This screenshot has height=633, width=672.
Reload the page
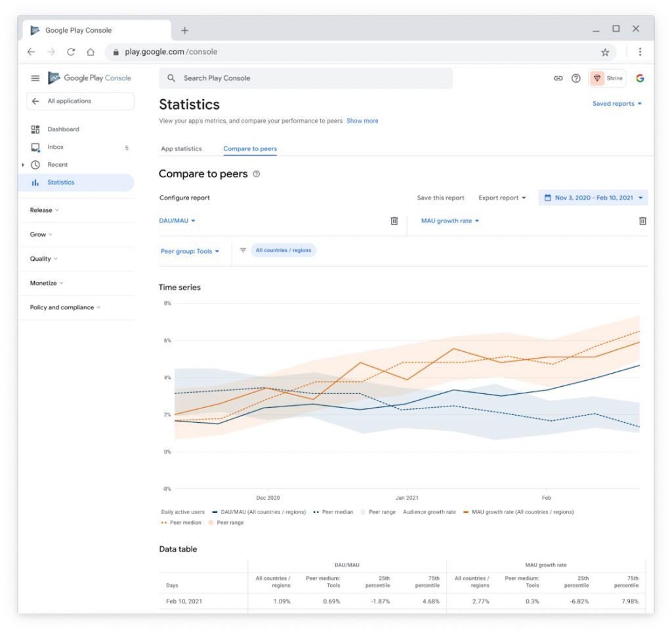point(71,52)
